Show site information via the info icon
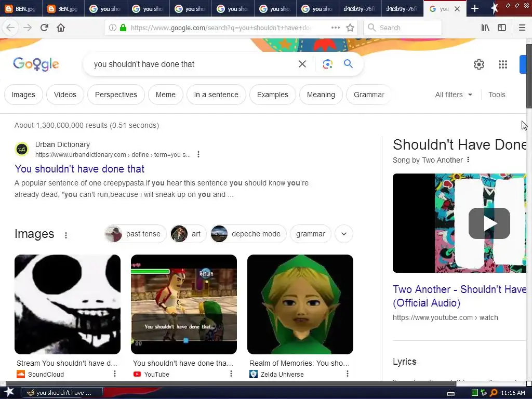Screen dimensions: 532x399 pos(113,28)
